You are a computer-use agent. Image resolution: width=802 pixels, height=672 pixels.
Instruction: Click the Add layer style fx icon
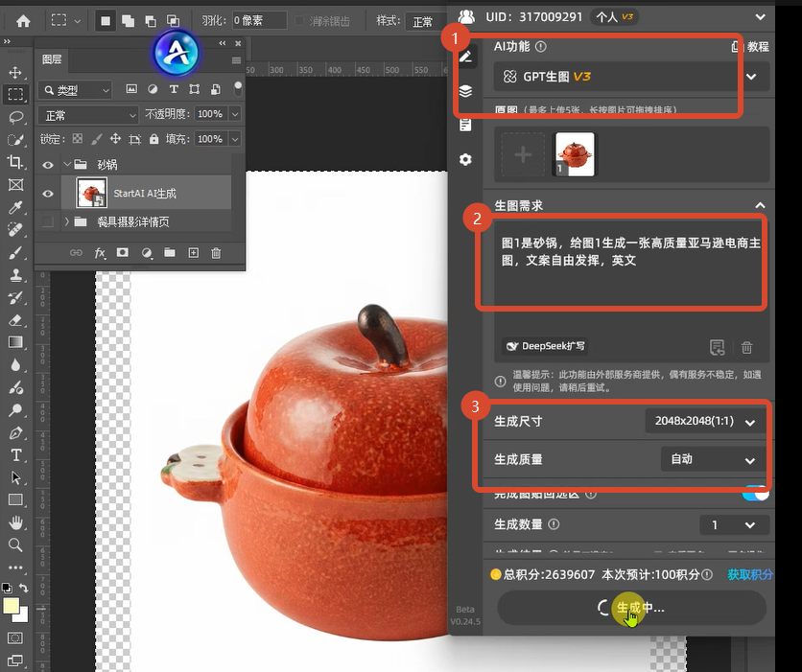click(100, 252)
